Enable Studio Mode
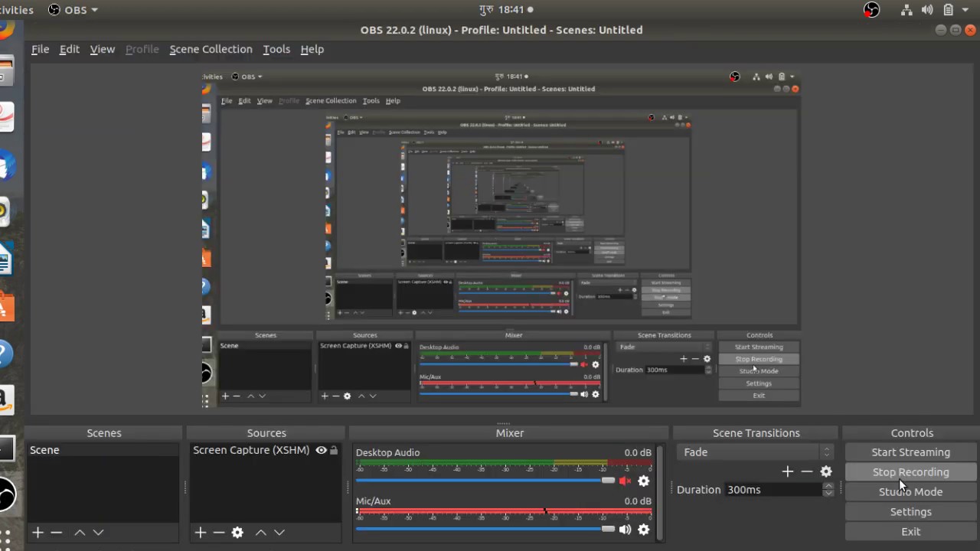This screenshot has height=551, width=980. point(910,492)
